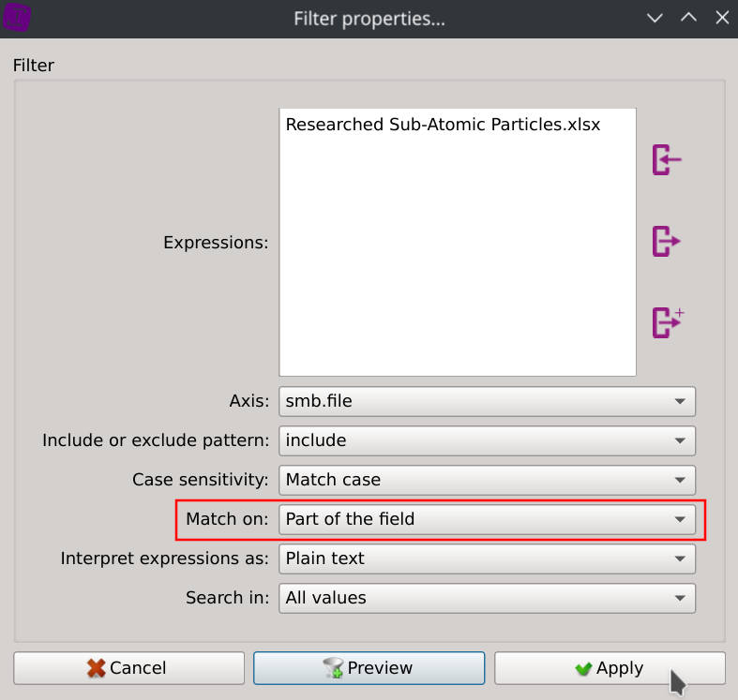Screen dimensions: 738x700
Task: Open the Case sensitivity dropdown
Action: [x=487, y=480]
